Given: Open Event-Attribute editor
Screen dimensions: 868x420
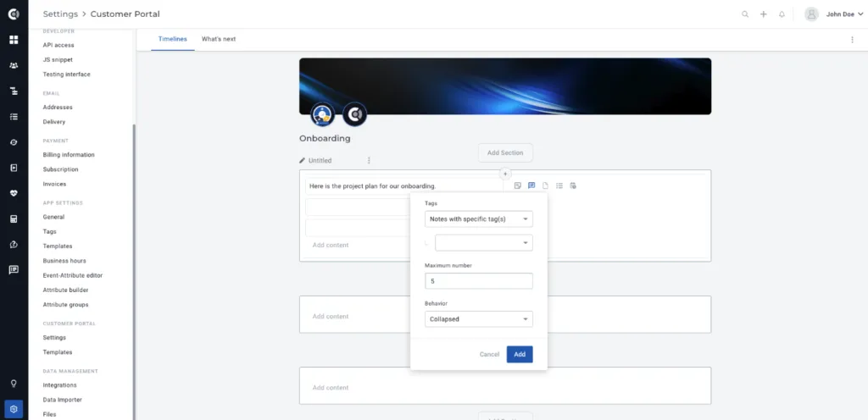Looking at the screenshot, I should click(x=73, y=275).
